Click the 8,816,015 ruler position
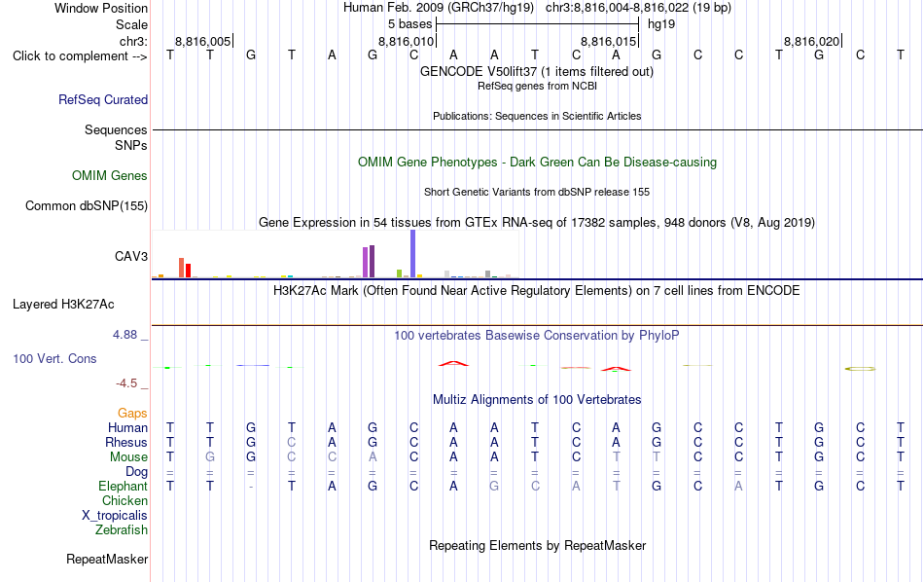 609,41
